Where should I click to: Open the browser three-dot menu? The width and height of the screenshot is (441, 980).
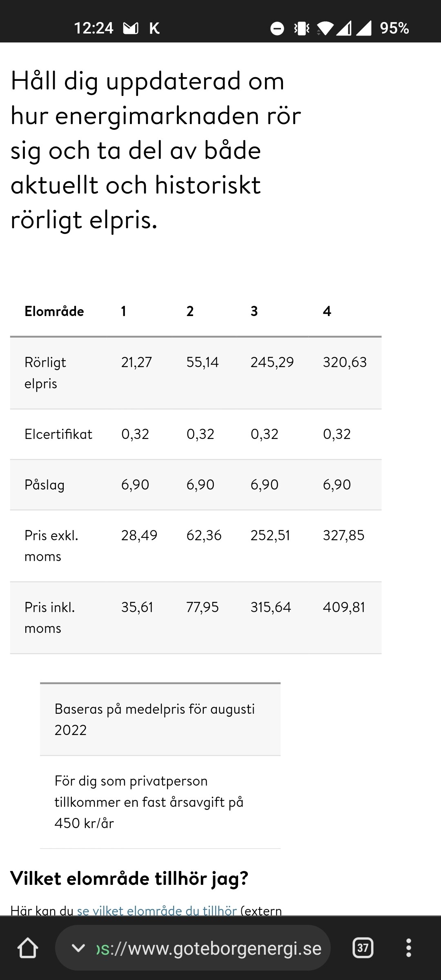click(x=408, y=947)
